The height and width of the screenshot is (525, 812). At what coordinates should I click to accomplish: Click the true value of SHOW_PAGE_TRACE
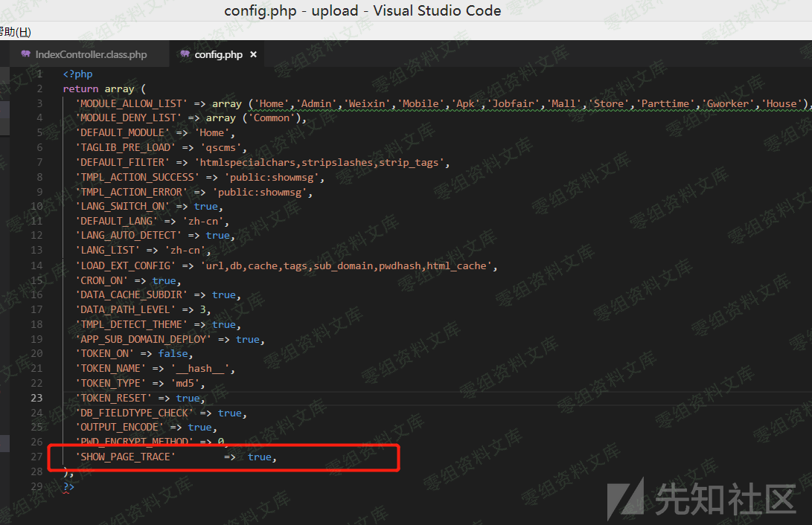coord(259,457)
